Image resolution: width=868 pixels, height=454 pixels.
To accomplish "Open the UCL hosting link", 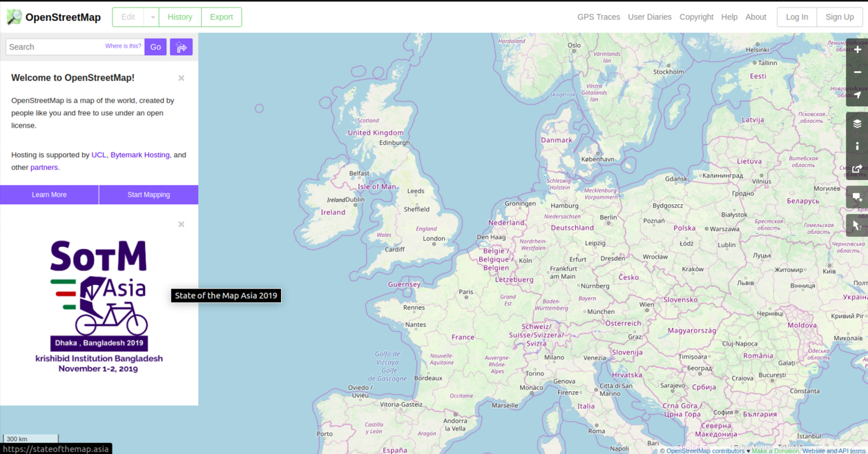I will (99, 155).
